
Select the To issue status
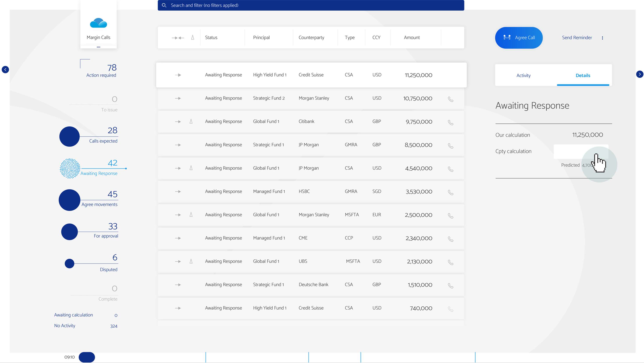[109, 104]
